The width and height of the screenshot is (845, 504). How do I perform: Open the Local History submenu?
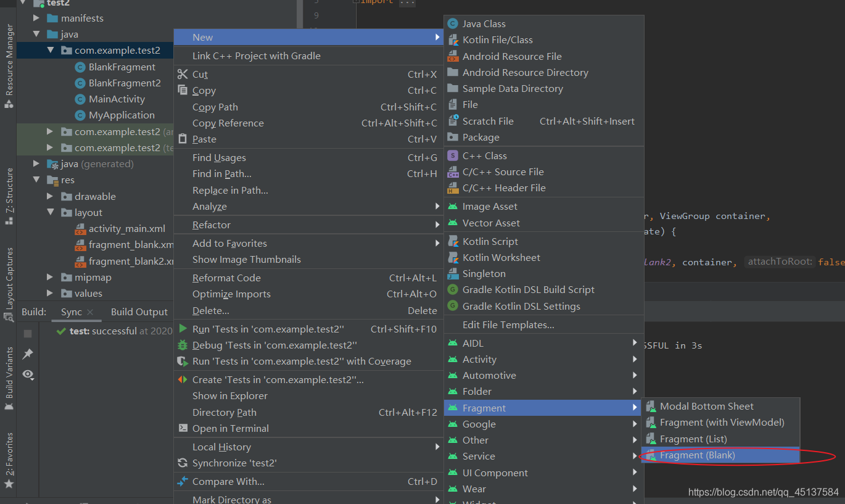pyautogui.click(x=308, y=447)
